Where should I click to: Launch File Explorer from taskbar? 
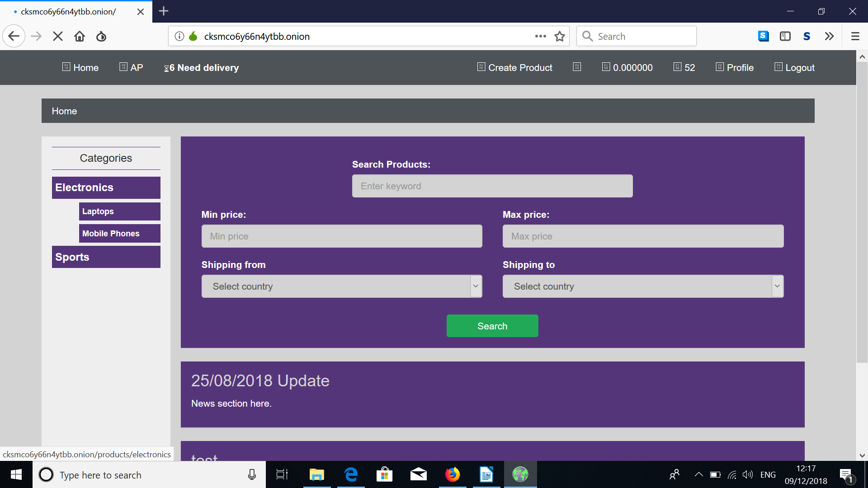[x=316, y=474]
